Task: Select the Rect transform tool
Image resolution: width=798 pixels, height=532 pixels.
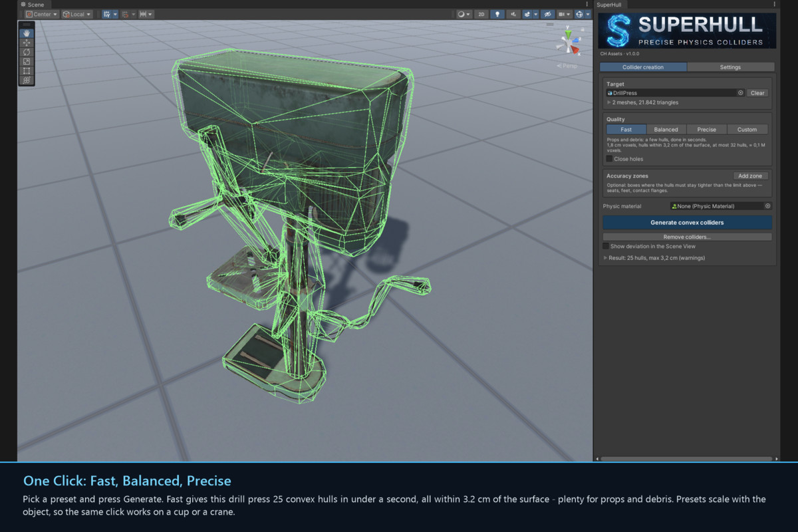Action: point(27,70)
